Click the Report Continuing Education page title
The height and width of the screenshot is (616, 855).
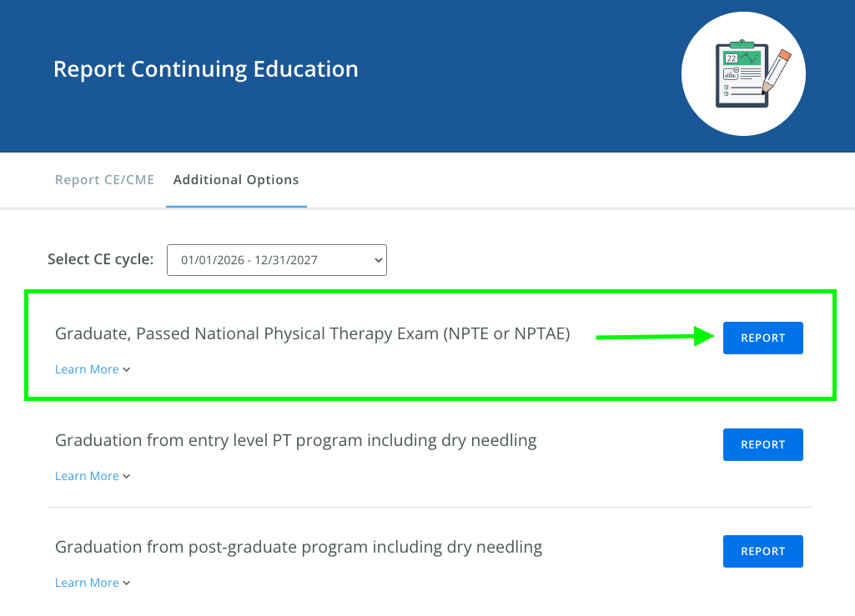pyautogui.click(x=206, y=69)
